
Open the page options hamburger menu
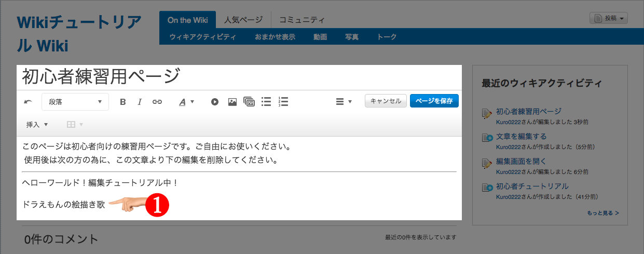(344, 102)
